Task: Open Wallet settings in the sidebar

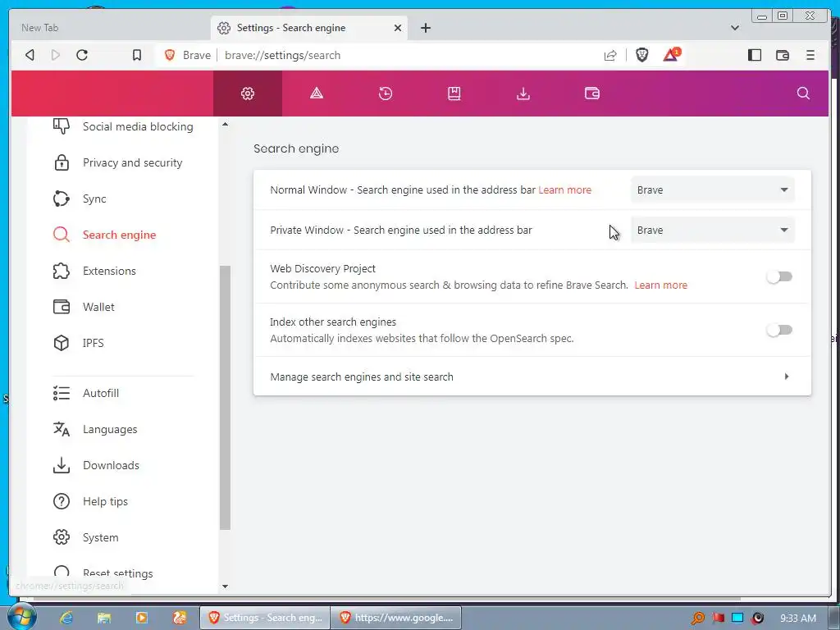Action: tap(84, 307)
